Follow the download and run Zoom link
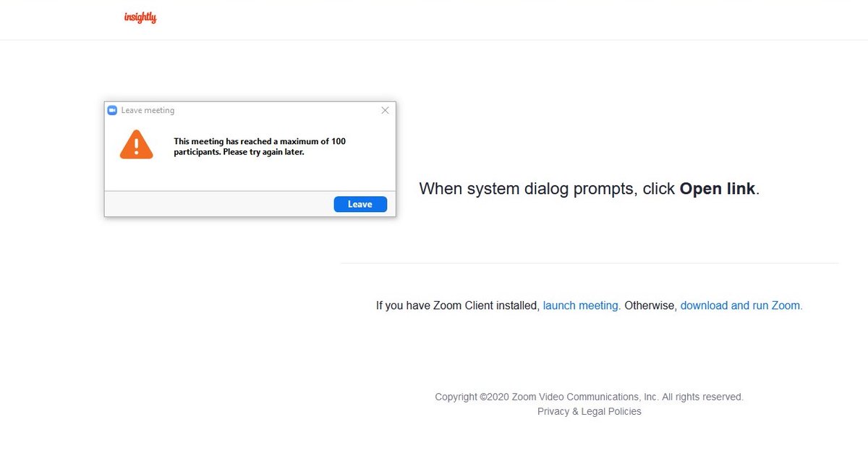Viewport: 868px width, 464px height. (741, 305)
